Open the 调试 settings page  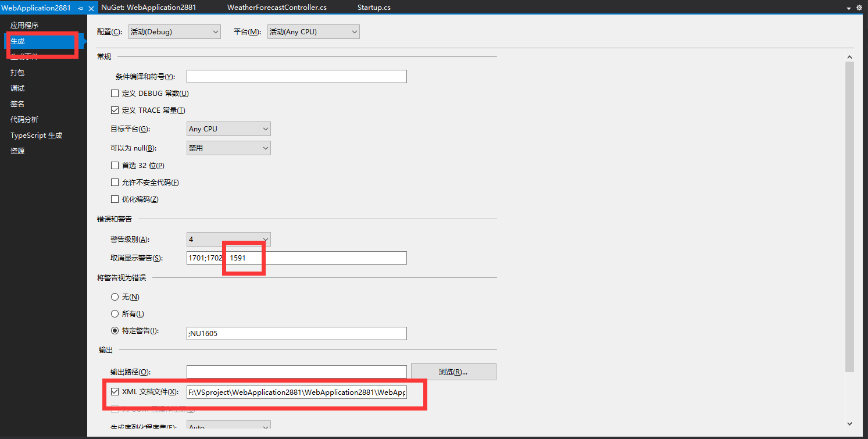tap(17, 88)
